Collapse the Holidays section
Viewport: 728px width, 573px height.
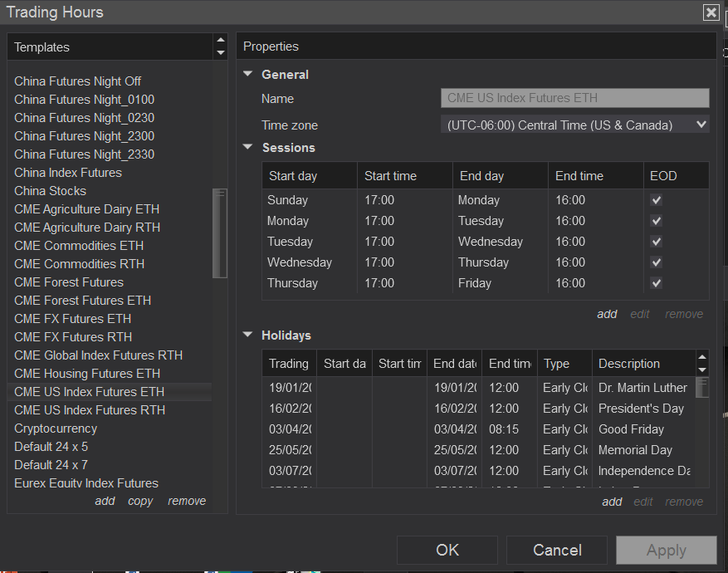247,335
